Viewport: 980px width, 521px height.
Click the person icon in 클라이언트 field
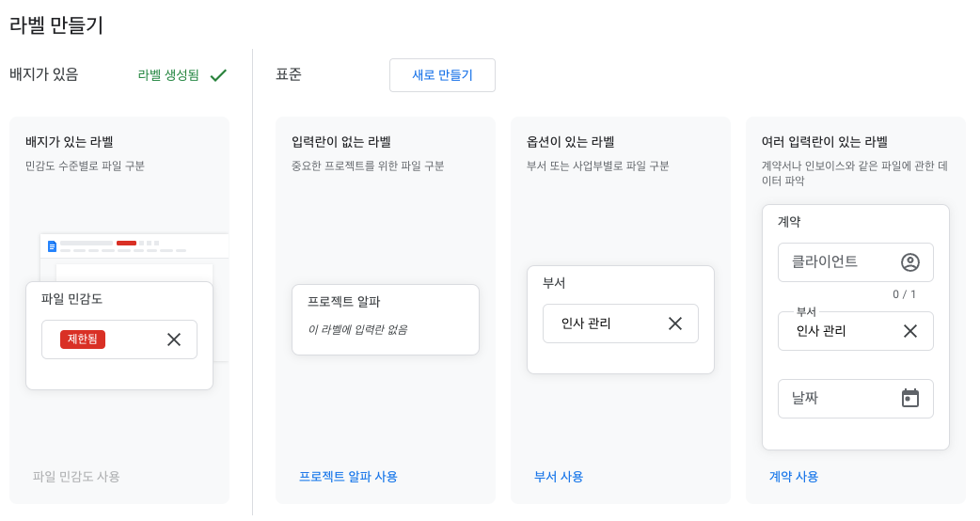point(909,262)
